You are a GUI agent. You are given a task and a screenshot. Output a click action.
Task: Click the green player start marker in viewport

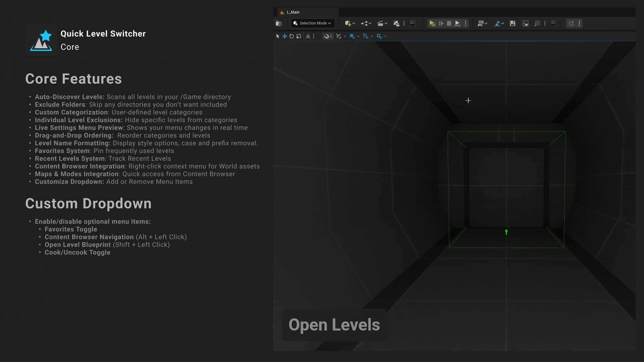[506, 232]
